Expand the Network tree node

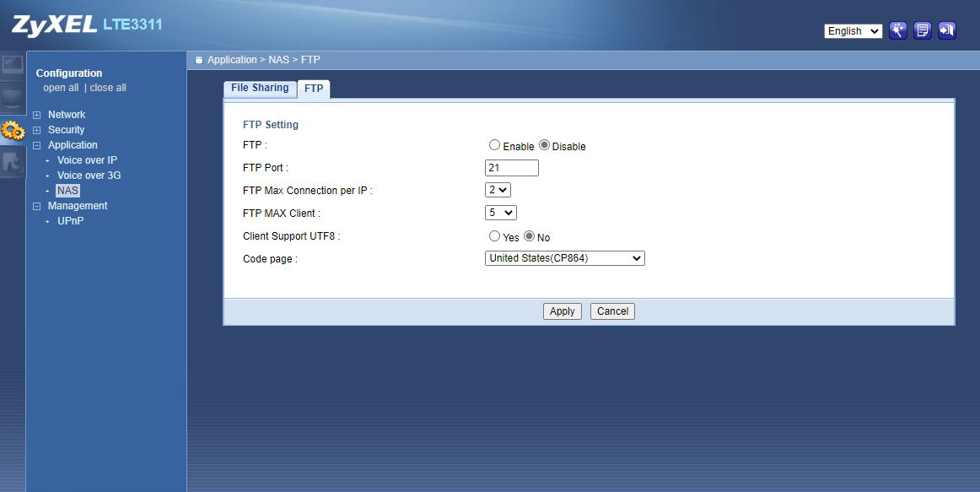pos(36,115)
